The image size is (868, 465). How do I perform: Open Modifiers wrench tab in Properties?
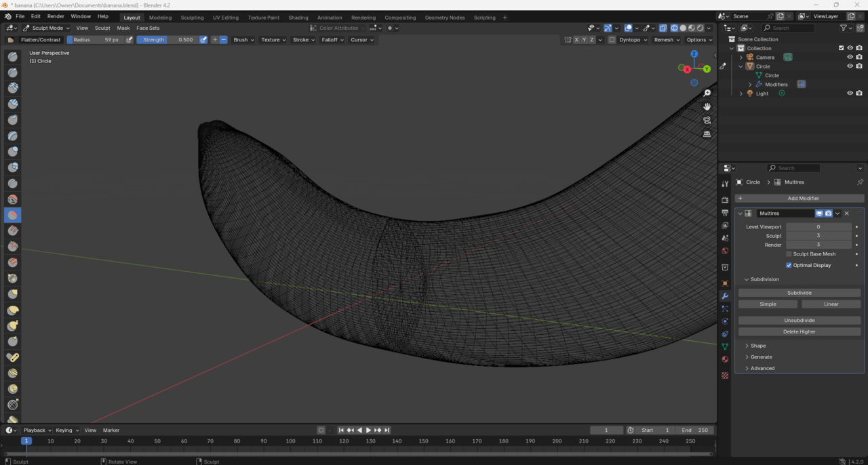(725, 296)
